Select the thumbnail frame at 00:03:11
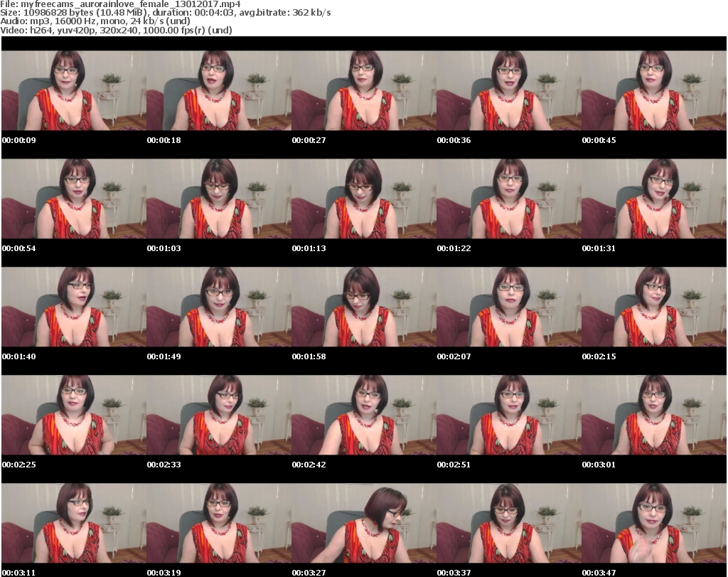 [74, 523]
